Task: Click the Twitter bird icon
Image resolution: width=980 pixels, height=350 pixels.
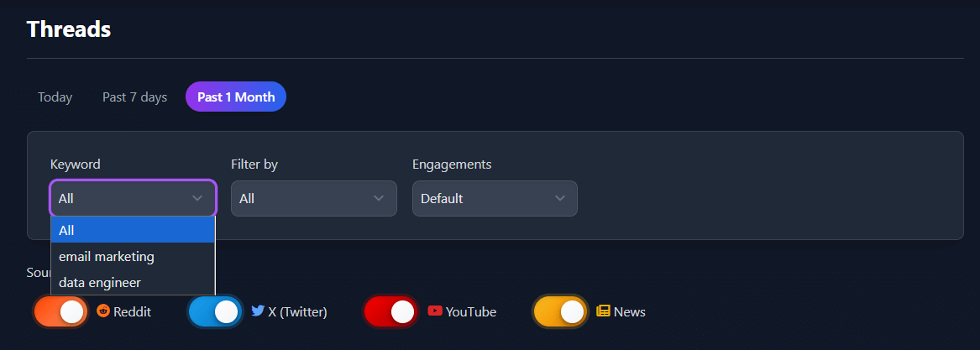Action: pyautogui.click(x=258, y=311)
